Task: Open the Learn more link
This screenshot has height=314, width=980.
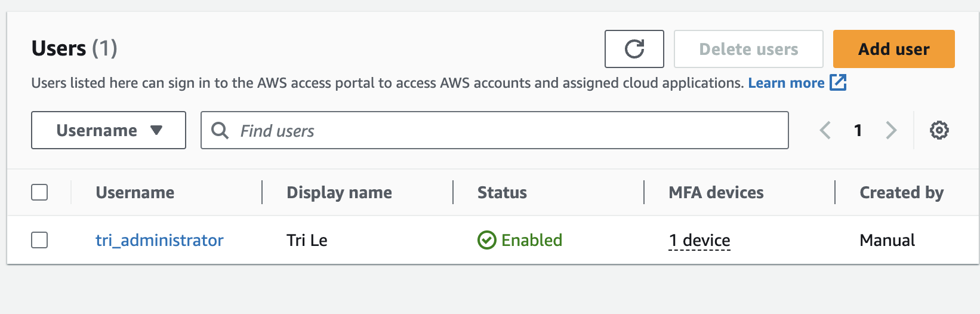Action: tap(786, 82)
